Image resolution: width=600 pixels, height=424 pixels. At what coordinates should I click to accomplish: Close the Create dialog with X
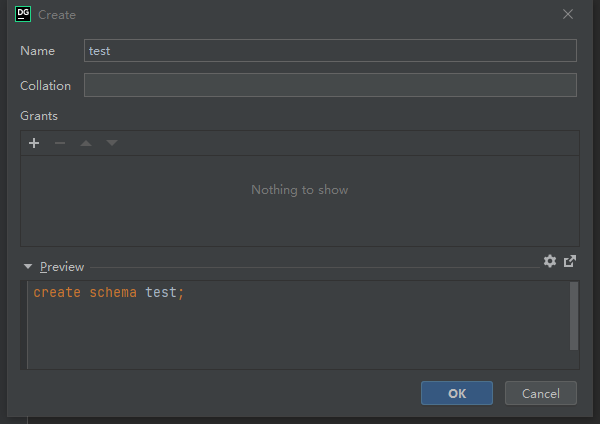(568, 14)
